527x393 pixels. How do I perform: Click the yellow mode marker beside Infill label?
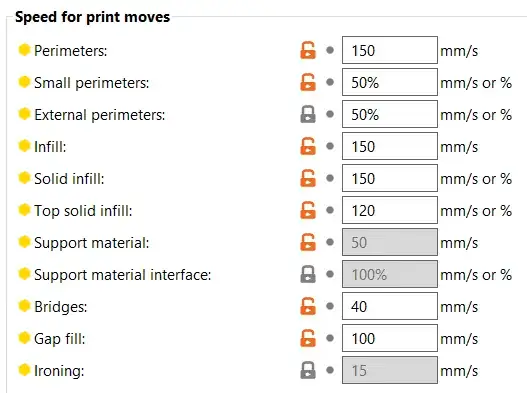24,146
